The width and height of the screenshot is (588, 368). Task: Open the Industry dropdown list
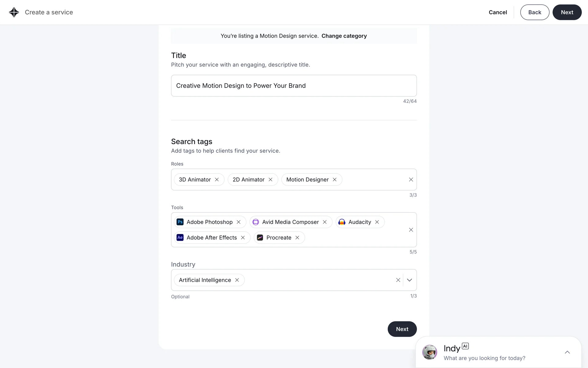point(409,280)
